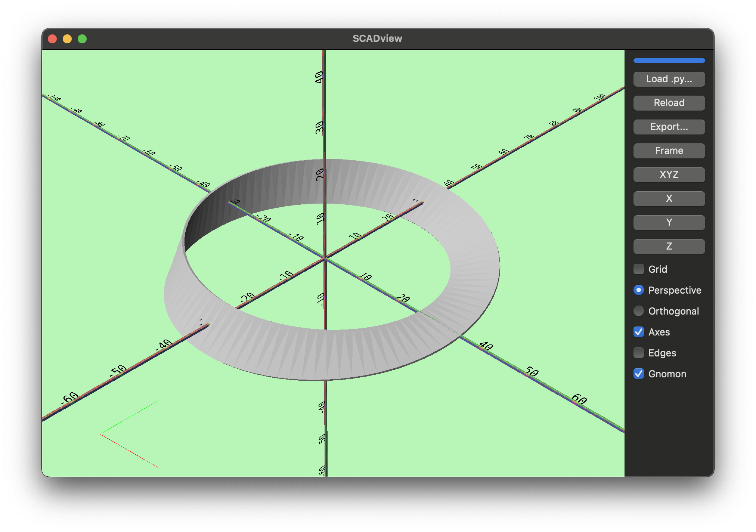Click the origin where axes intersect
The height and width of the screenshot is (532, 756).
[325, 258]
